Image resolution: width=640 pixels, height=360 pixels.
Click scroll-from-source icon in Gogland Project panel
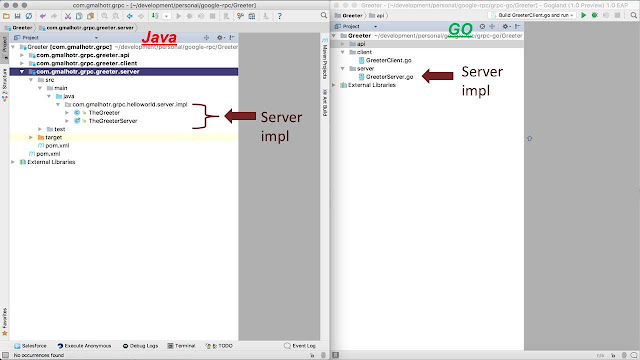(x=482, y=26)
